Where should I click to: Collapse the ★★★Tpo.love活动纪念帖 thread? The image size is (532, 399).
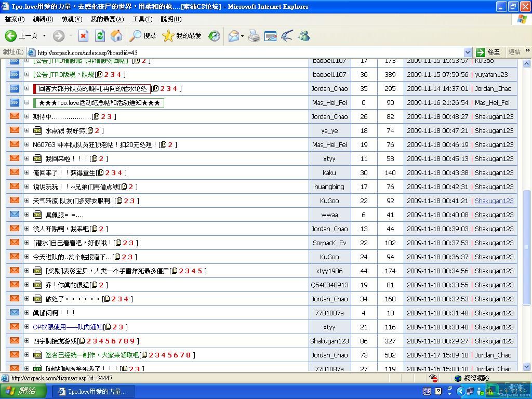coord(27,102)
